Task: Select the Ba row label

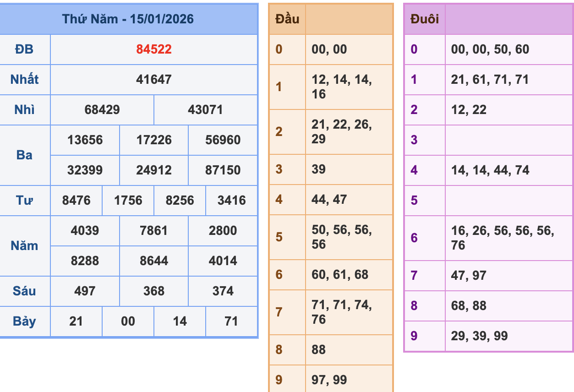Action: 25,155
